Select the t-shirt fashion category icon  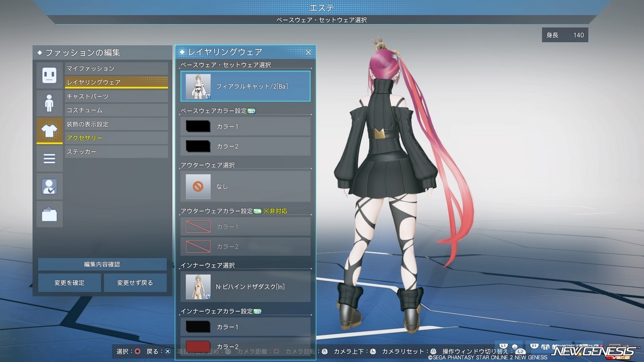tap(49, 130)
